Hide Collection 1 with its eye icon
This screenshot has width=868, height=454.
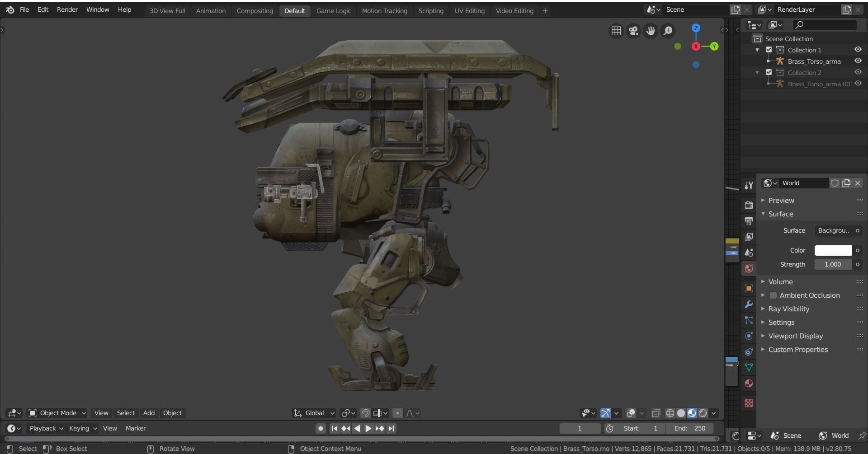pos(858,50)
